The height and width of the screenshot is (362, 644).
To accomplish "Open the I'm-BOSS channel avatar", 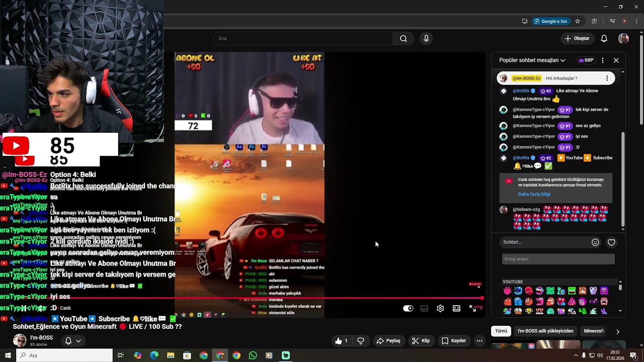I will (20, 340).
